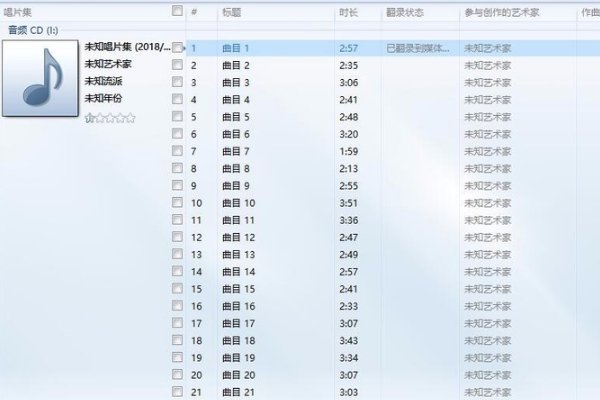Check the box for 曲目 7
The height and width of the screenshot is (400, 600).
click(x=177, y=150)
